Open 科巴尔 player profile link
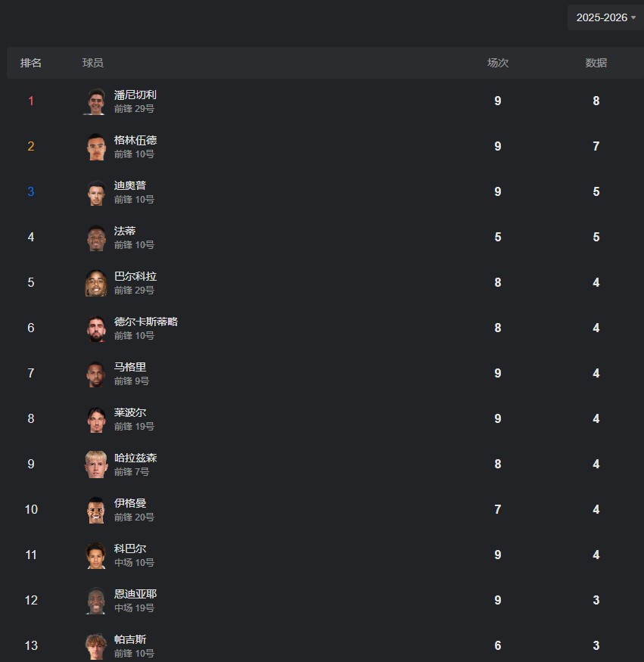This screenshot has width=644, height=662. [x=130, y=549]
